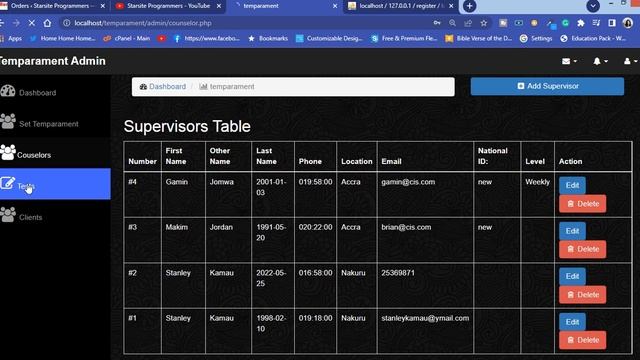This screenshot has height=360, width=640.
Task: Delete supervisor row #2 Stanley
Action: (582, 295)
